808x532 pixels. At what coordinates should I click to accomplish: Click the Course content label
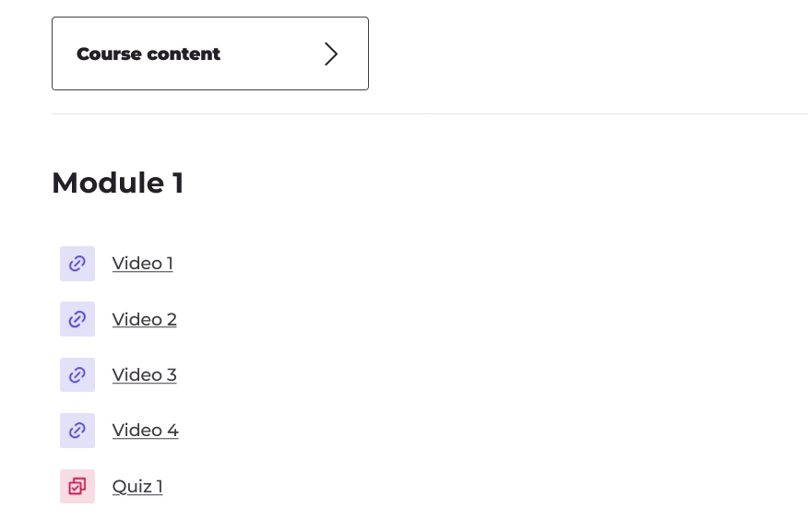(x=149, y=53)
